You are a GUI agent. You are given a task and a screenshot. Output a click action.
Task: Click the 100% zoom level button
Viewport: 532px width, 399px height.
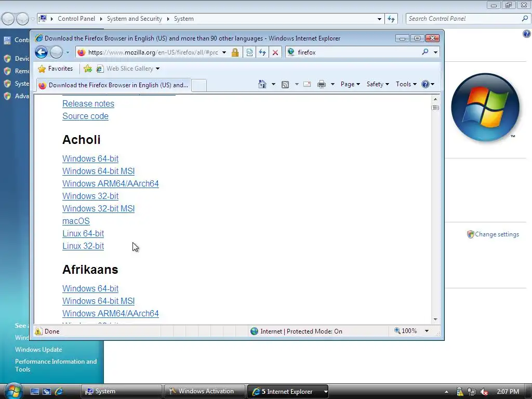[x=406, y=331]
